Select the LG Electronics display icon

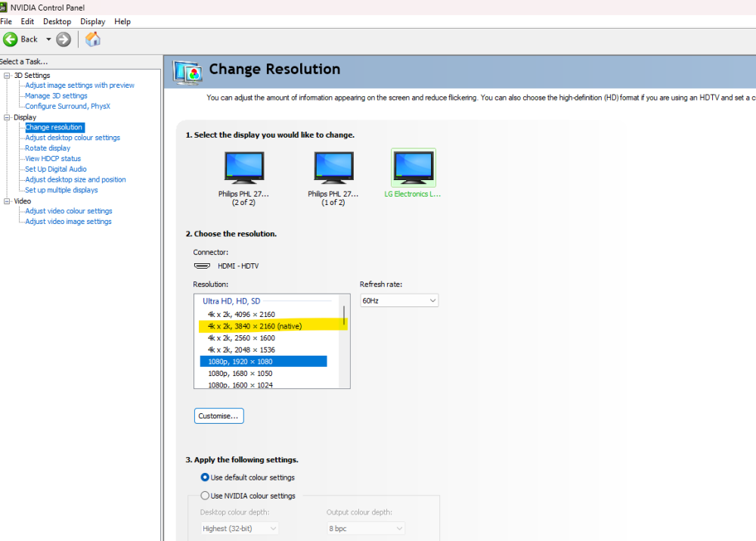(x=414, y=169)
